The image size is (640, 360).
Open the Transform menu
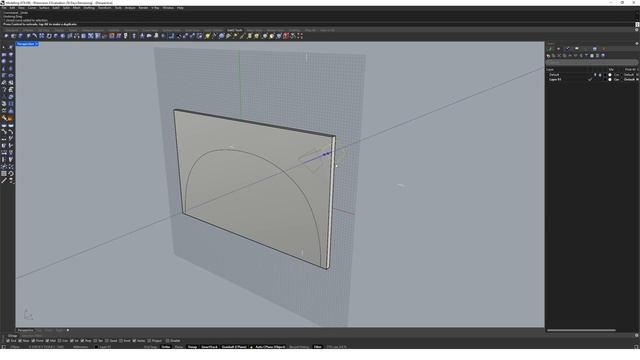105,8
